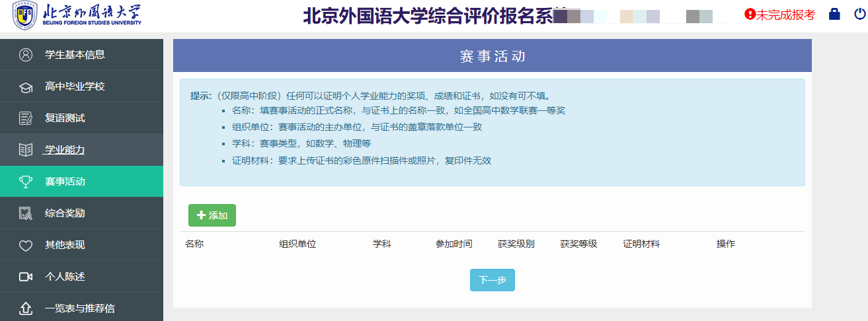Click the 证明材料 column header

641,244
